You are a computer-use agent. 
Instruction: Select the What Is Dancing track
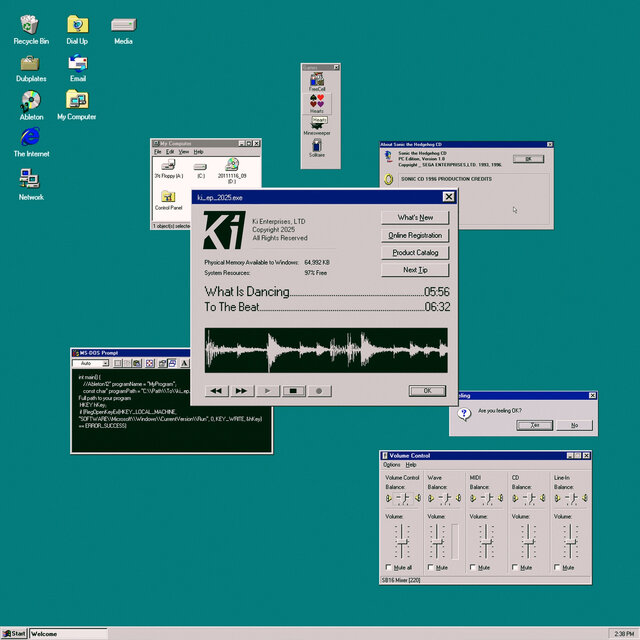pos(327,291)
